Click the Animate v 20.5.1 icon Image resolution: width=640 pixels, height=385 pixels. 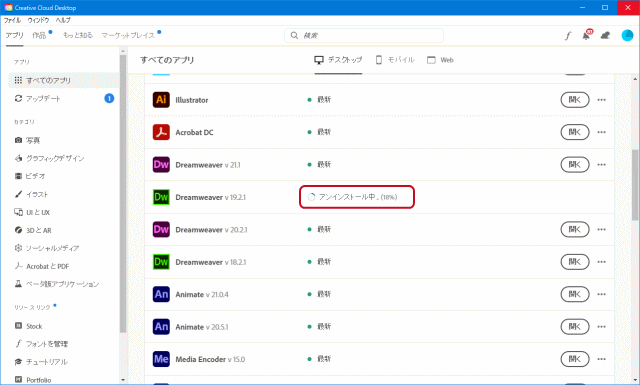(x=161, y=327)
